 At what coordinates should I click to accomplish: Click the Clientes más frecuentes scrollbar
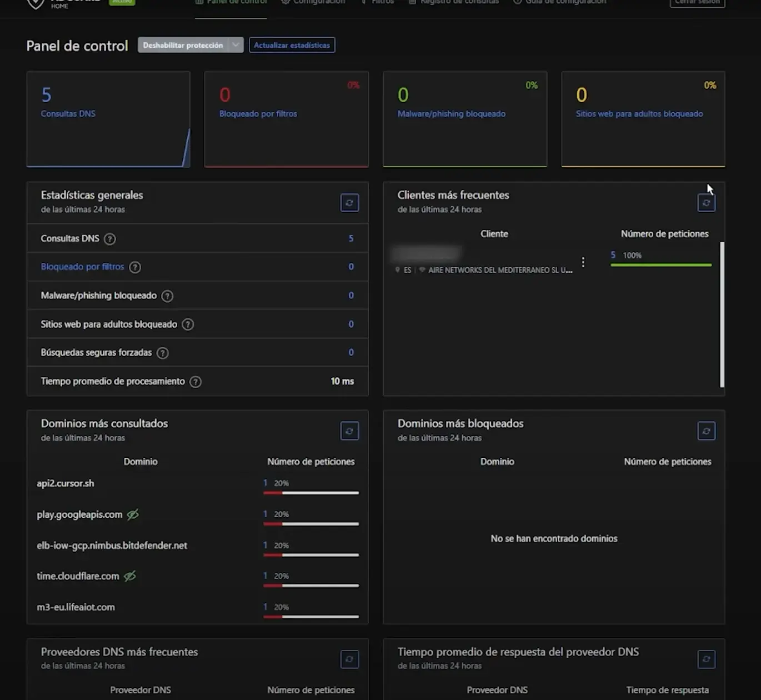point(722,314)
